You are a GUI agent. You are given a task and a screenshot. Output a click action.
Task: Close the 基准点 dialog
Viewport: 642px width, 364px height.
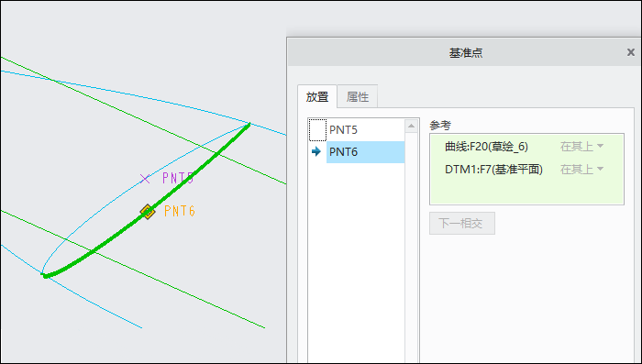click(x=631, y=52)
